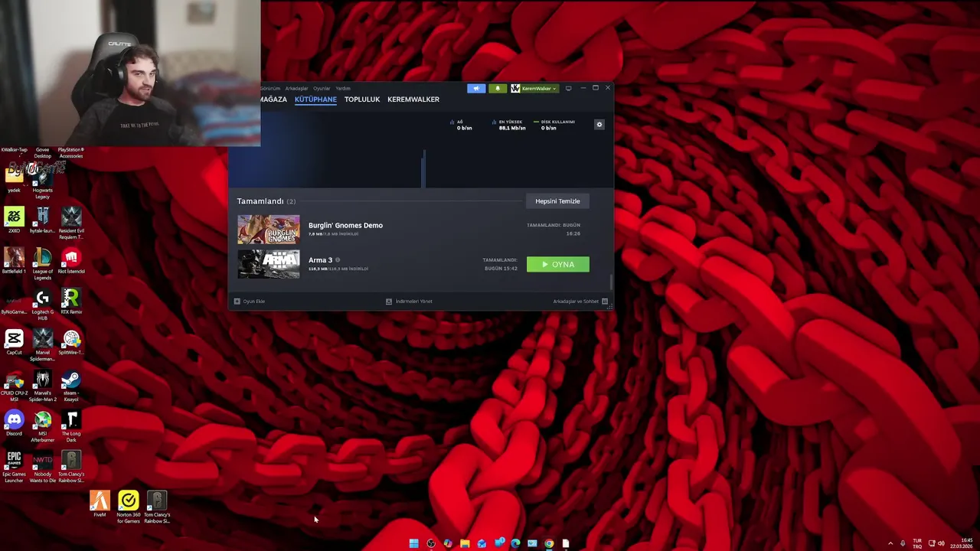Open the yedek folder

click(14, 180)
